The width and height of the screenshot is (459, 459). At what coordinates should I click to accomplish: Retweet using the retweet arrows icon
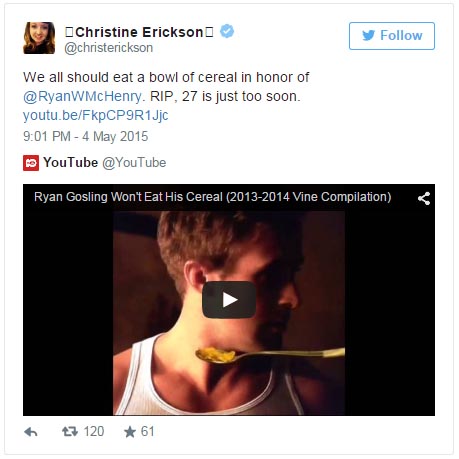coord(70,432)
